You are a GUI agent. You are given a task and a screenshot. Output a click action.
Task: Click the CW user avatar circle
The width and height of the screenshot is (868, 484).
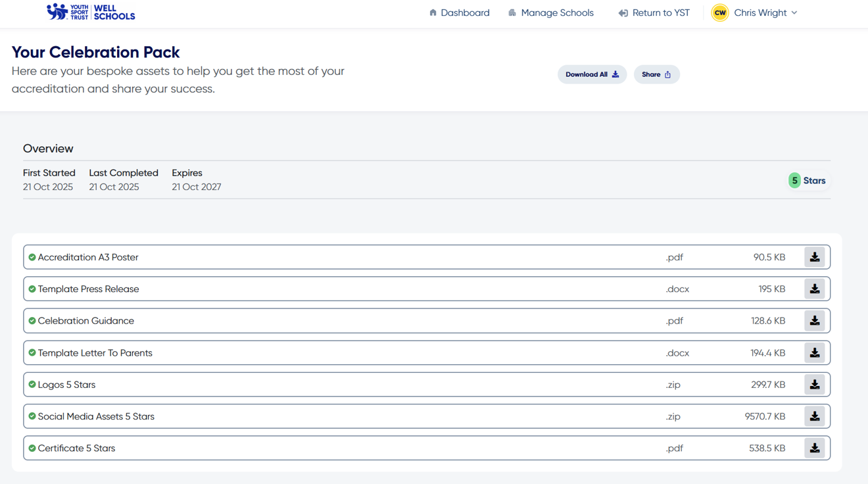click(x=720, y=13)
